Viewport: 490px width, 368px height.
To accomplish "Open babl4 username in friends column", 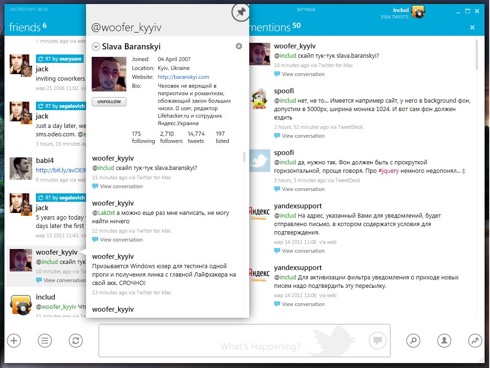I will (45, 160).
